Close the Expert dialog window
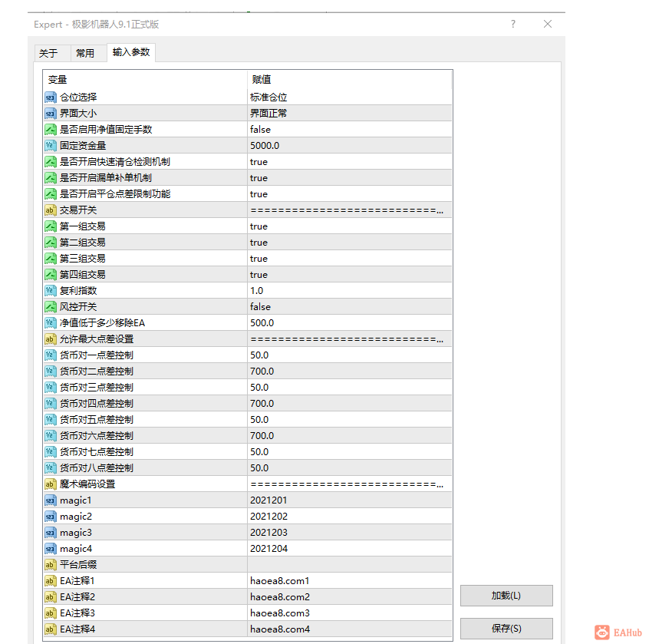 coord(548,24)
